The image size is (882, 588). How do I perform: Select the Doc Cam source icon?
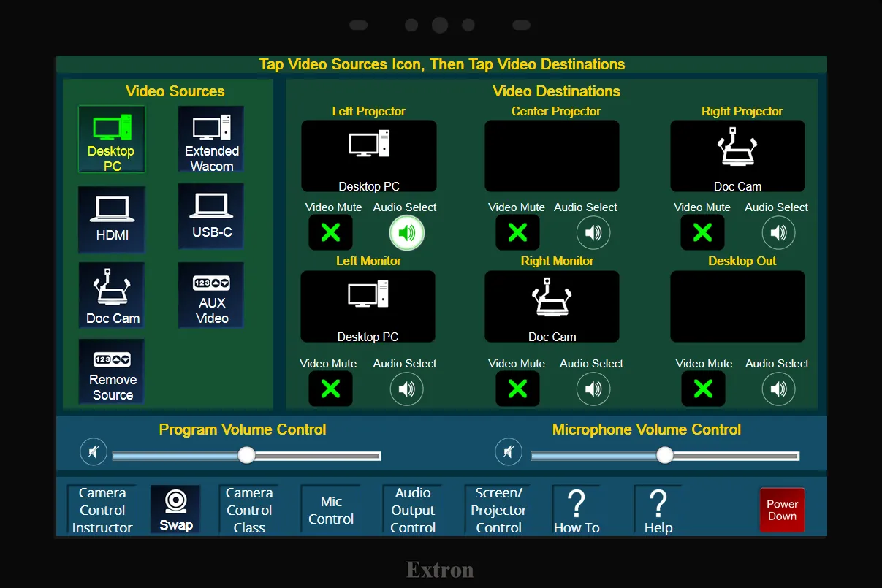pos(112,297)
